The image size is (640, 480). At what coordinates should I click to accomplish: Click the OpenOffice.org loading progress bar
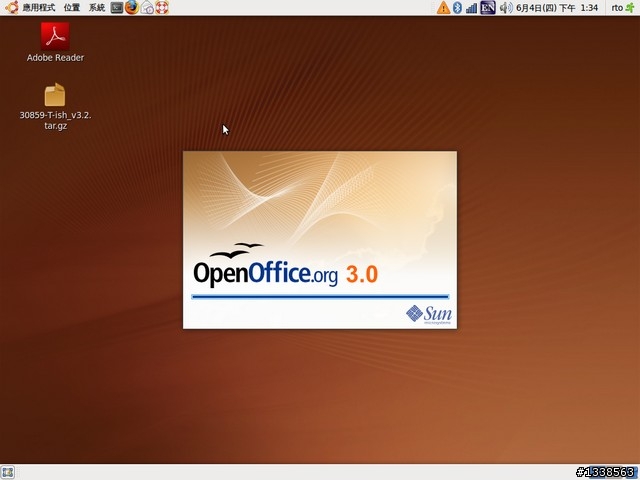click(320, 297)
